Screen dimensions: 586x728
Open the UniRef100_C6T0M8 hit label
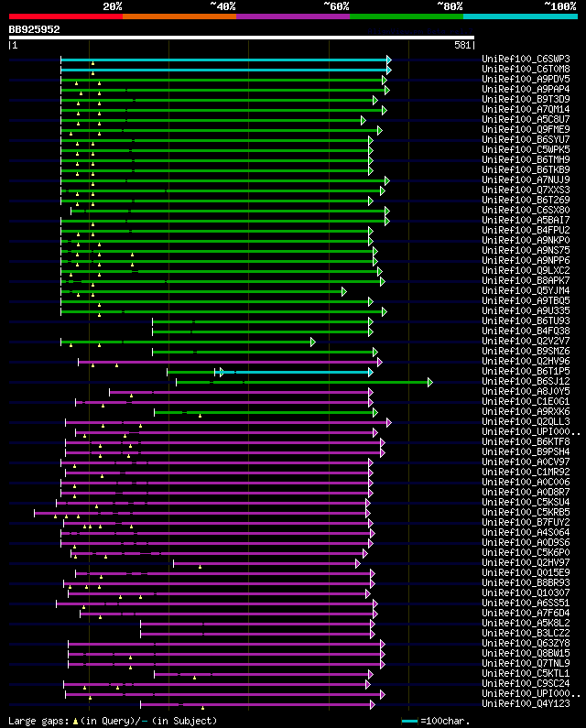click(x=526, y=70)
